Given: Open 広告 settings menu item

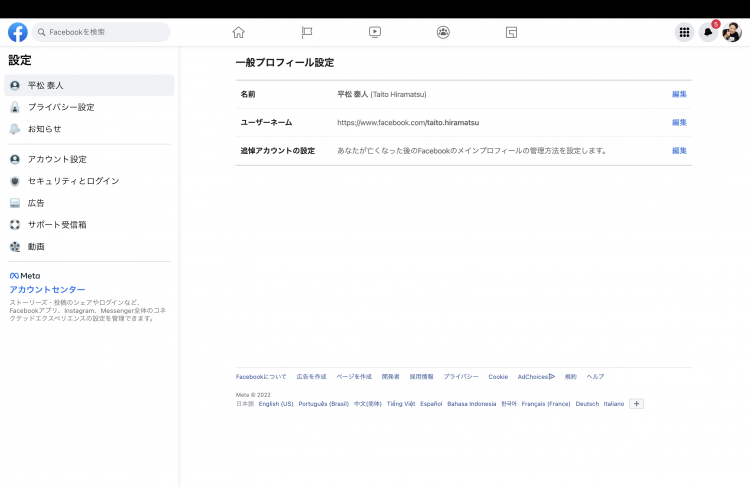Looking at the screenshot, I should click(89, 203).
